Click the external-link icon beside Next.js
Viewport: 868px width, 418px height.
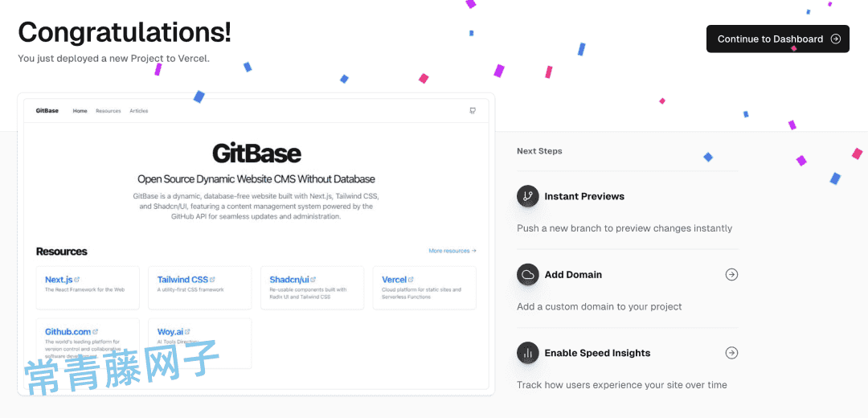click(x=77, y=280)
